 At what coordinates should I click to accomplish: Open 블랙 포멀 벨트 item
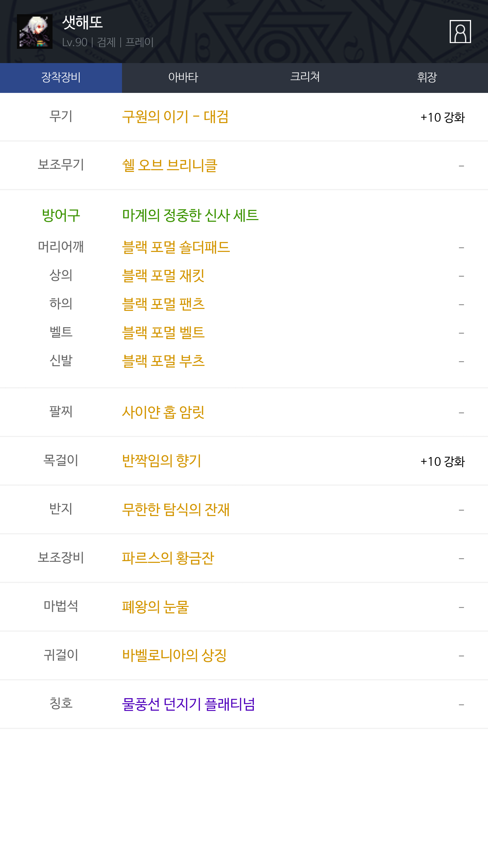[163, 333]
